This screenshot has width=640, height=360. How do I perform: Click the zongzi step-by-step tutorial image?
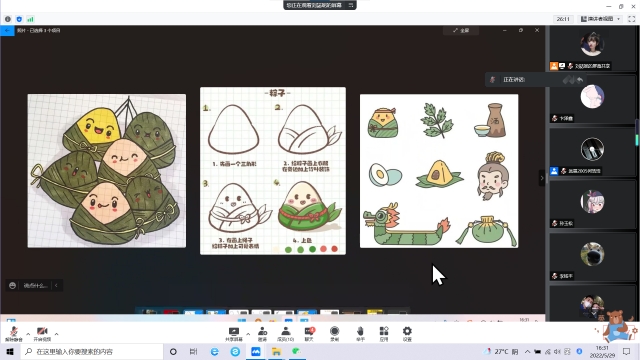[273, 171]
